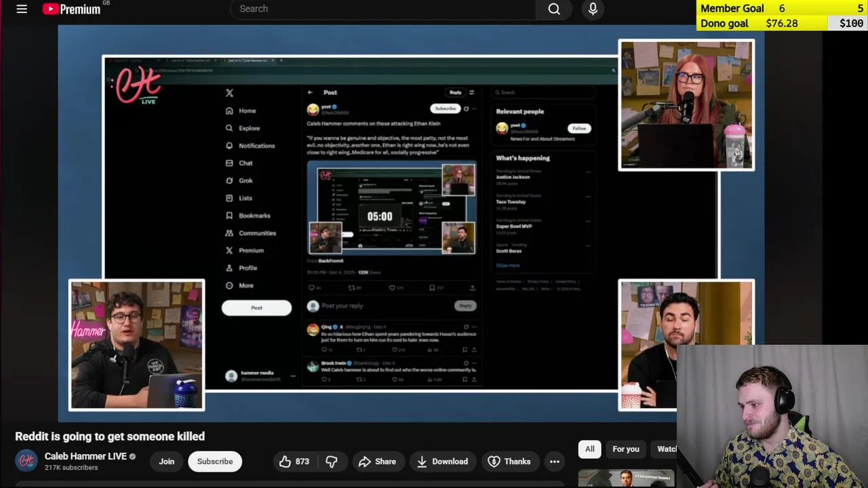
Task: Open the more actions ellipsis menu
Action: 555,462
